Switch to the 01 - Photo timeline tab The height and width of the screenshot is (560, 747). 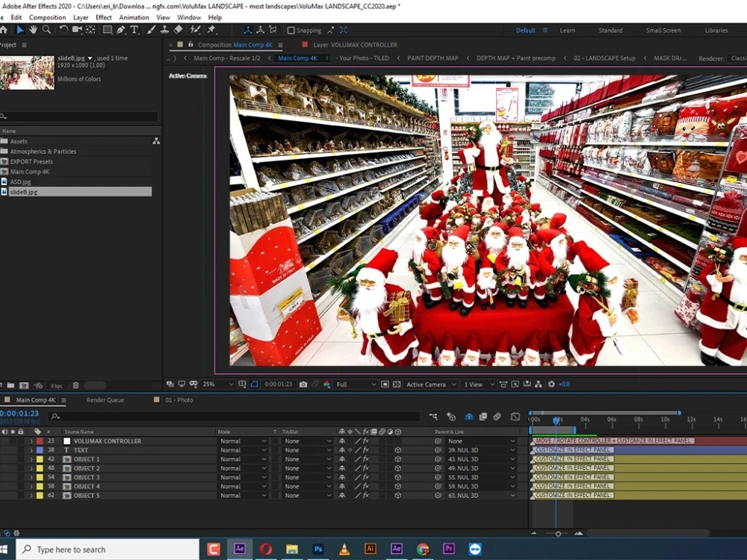(x=179, y=400)
